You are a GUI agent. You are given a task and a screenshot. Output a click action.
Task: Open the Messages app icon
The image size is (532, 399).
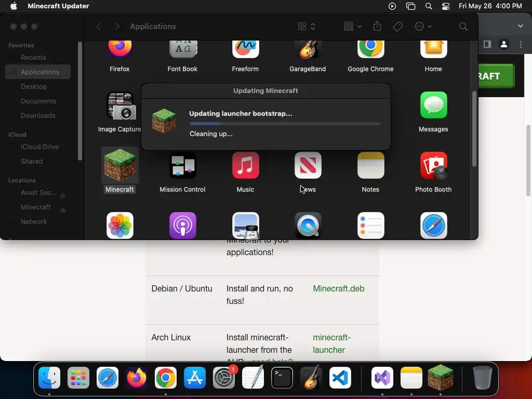point(433,105)
